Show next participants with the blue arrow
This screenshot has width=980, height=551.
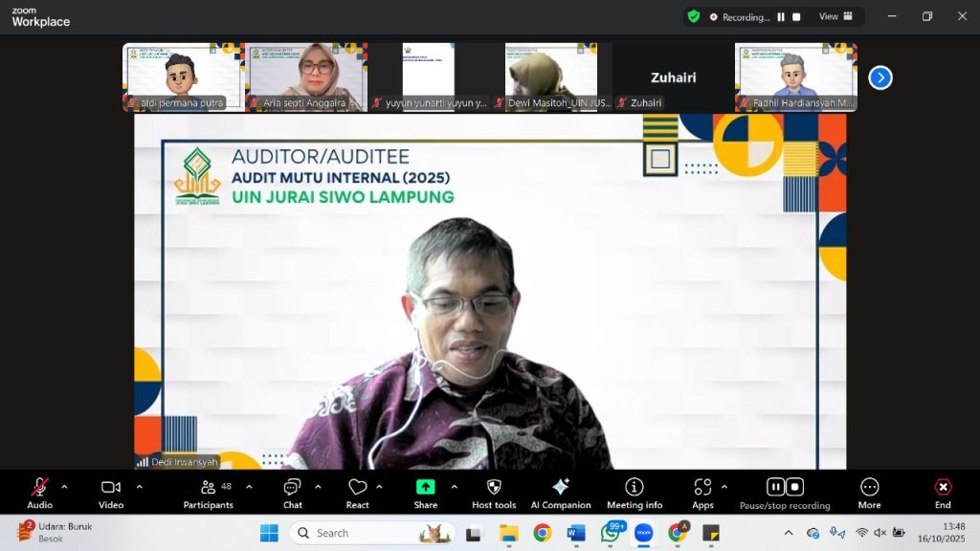(x=880, y=77)
